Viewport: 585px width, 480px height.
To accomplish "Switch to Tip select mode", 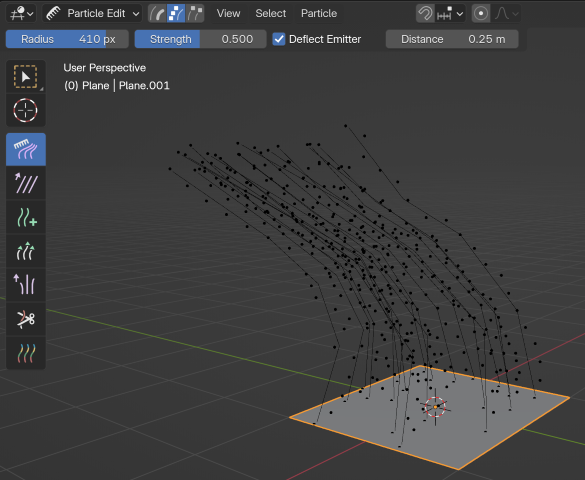I will point(195,14).
